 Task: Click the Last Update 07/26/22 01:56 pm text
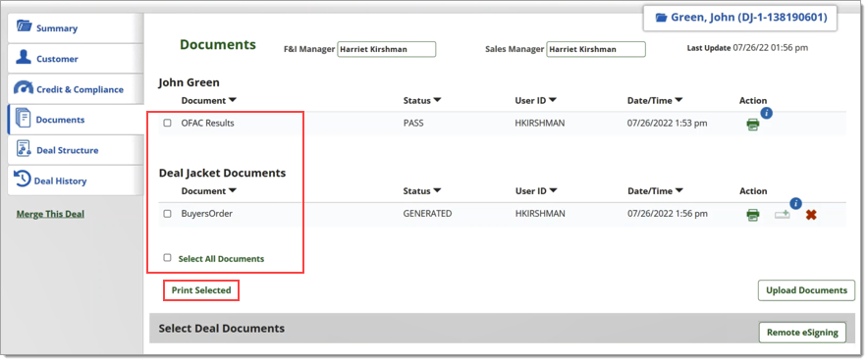click(x=747, y=48)
